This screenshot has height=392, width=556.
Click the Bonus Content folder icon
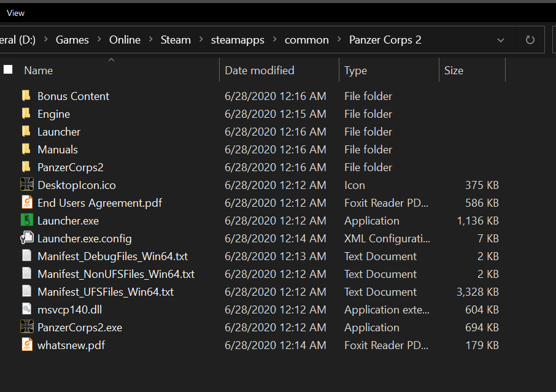point(26,96)
